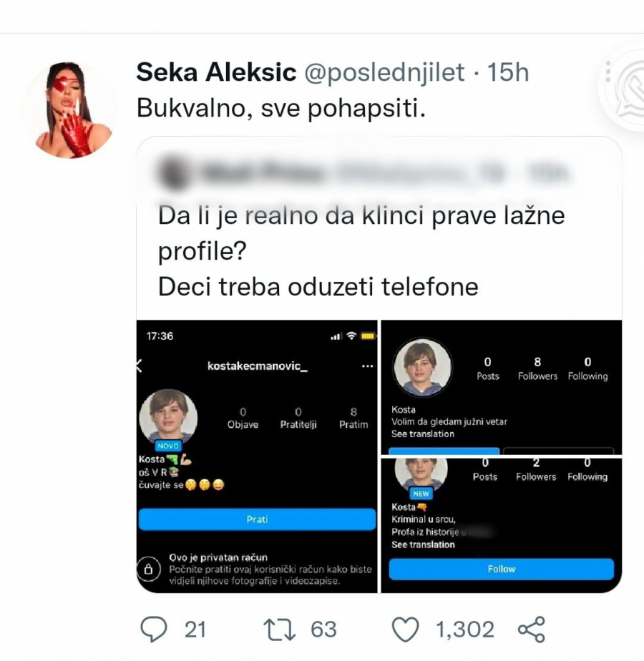Open the three-dot options on the kostakecmanovic_ profile
Image resolution: width=644 pixels, height=661 pixels.
pyautogui.click(x=368, y=366)
